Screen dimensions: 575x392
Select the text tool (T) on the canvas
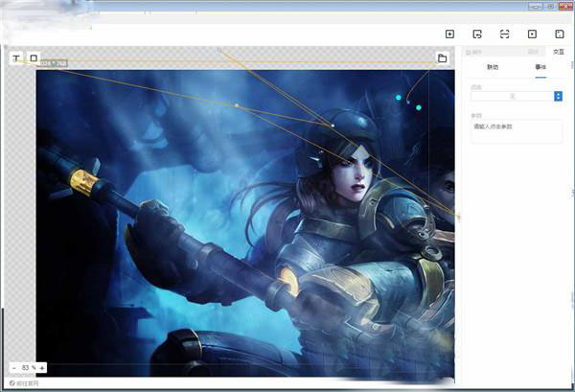[x=16, y=58]
